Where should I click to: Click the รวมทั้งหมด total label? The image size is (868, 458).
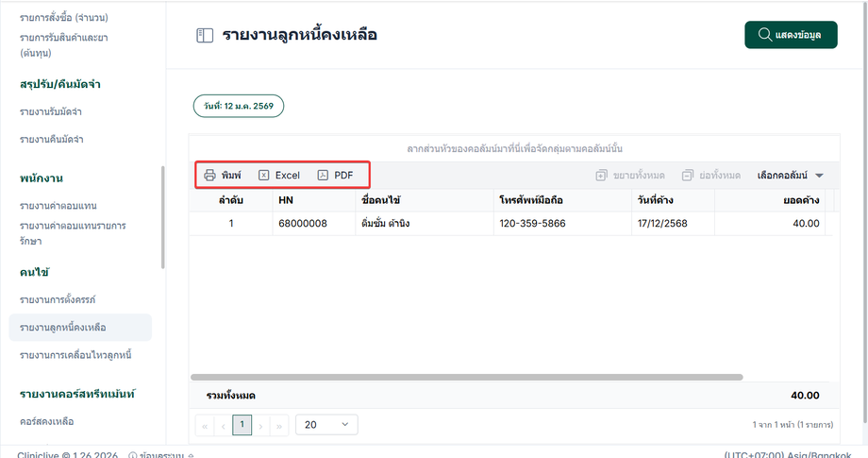coord(230,396)
